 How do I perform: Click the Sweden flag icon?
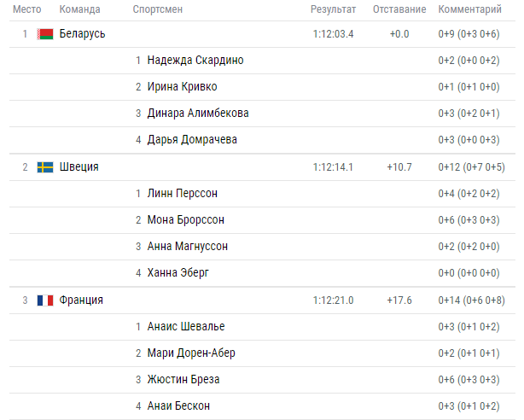point(45,167)
